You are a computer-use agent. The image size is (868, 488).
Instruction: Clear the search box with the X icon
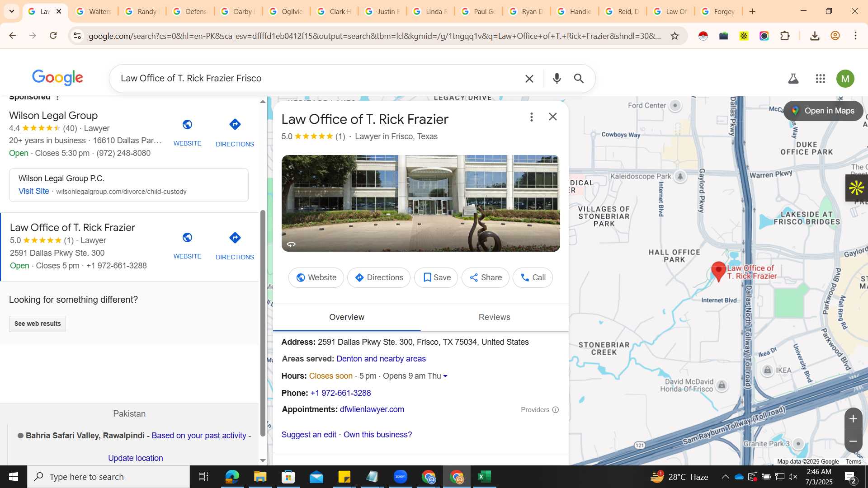529,79
